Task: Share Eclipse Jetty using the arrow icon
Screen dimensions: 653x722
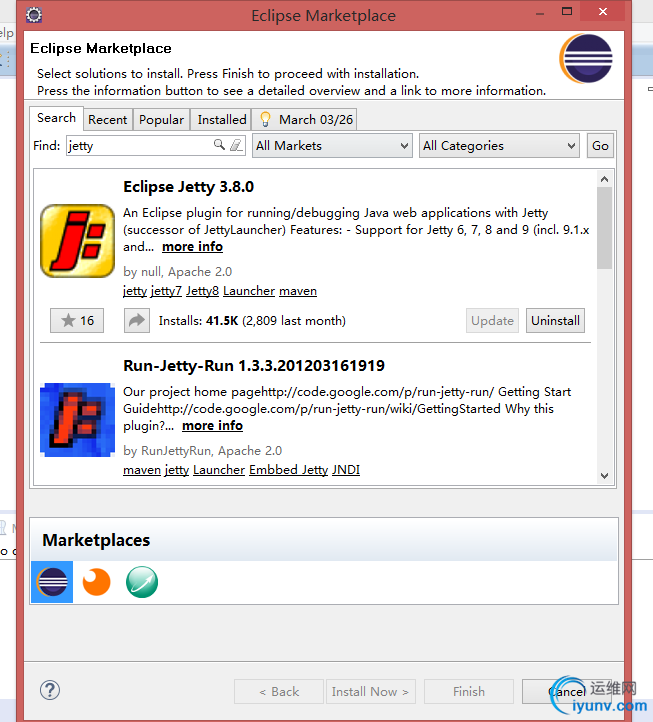Action: pos(137,320)
